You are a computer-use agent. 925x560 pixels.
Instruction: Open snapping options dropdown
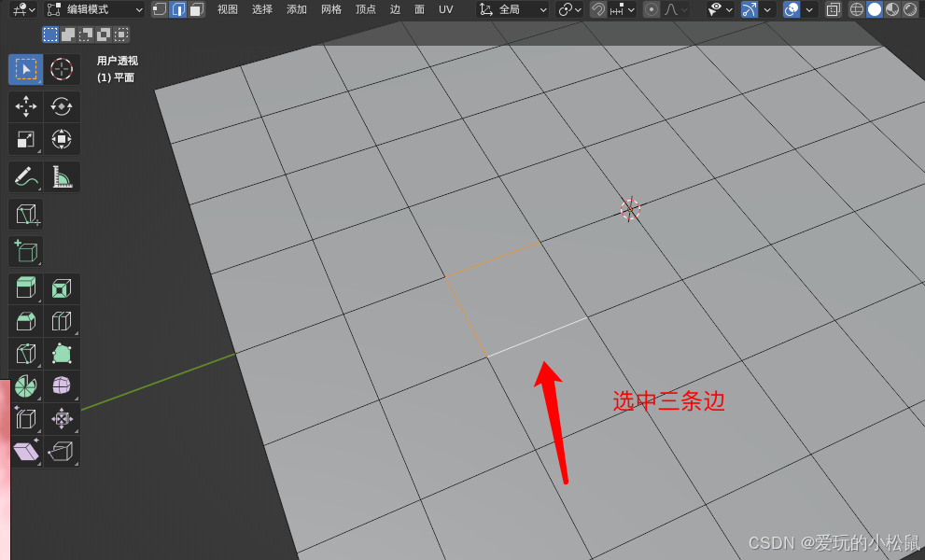click(x=623, y=9)
